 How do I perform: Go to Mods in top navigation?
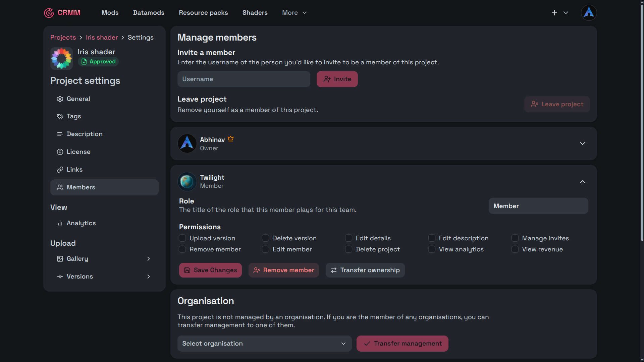tap(110, 13)
